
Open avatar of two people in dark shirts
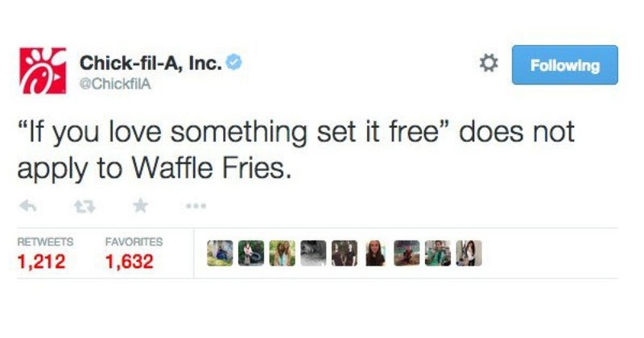tap(344, 253)
